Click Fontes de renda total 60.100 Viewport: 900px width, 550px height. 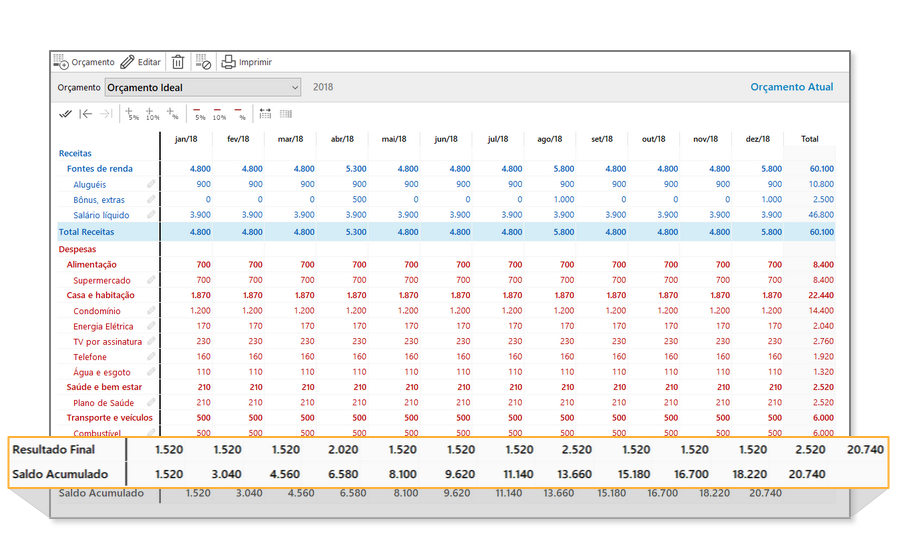point(821,169)
